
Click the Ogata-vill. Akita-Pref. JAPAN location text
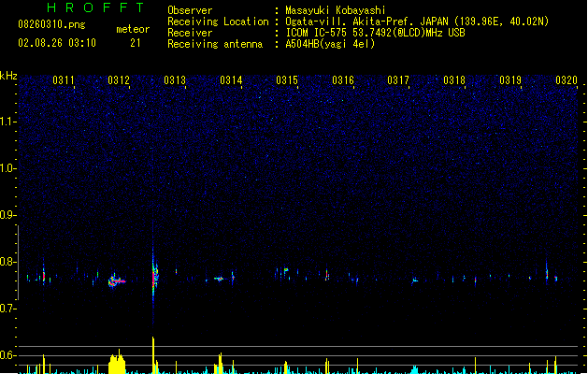[417, 22]
